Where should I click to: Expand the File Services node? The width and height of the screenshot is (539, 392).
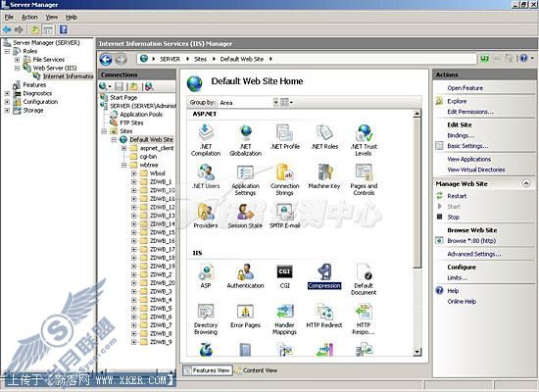coord(17,60)
